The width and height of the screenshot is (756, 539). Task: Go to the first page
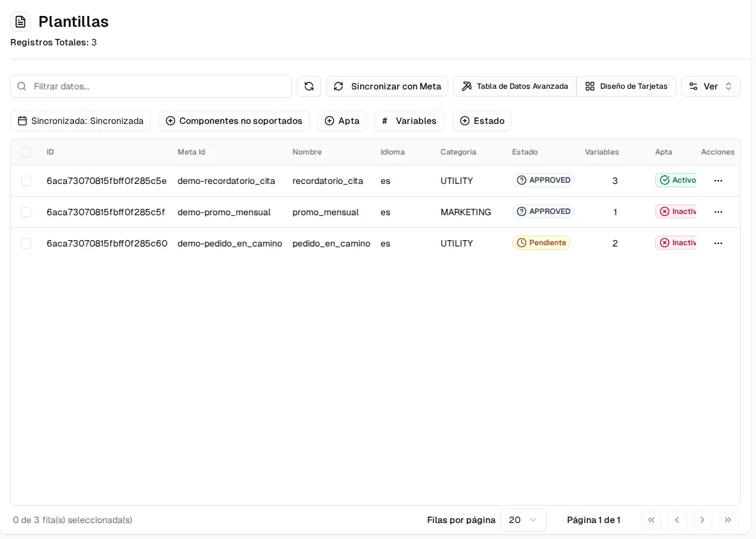651,520
